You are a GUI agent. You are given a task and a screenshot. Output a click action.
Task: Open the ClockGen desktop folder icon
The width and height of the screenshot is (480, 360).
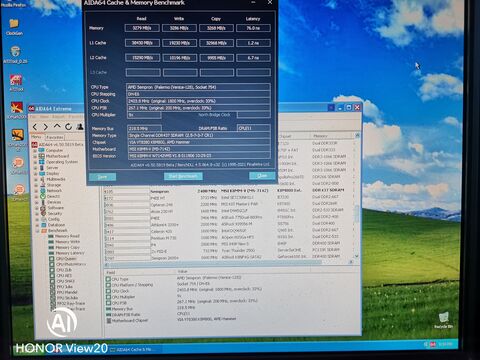(x=14, y=24)
